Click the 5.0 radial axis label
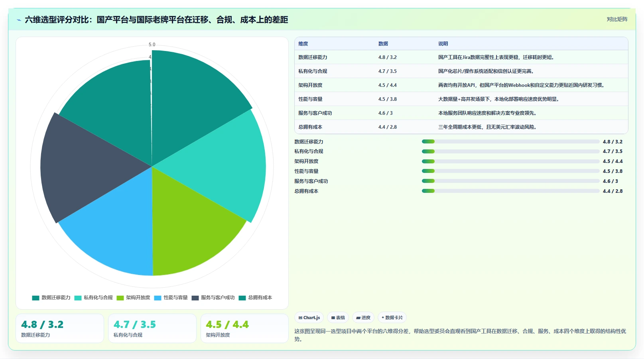The image size is (644, 359). coord(152,45)
